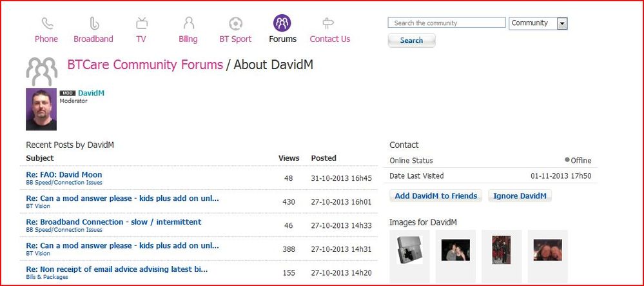Viewport: 644px width, 286px height.
Task: Click the Phone handset icon
Action: pyautogui.click(x=47, y=23)
